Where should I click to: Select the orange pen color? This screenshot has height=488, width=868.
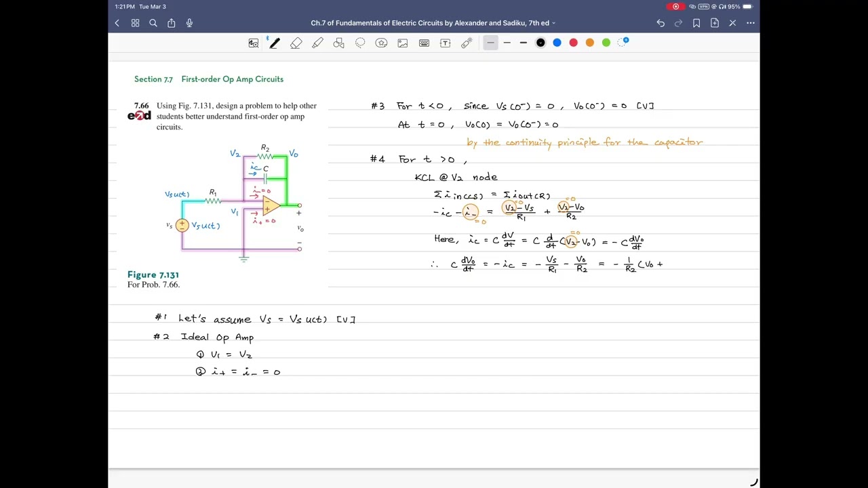590,43
